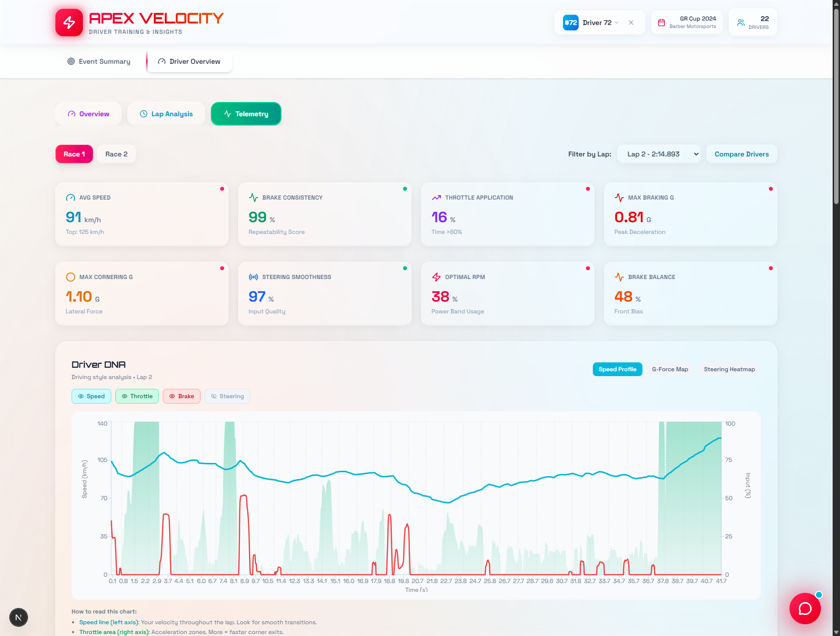The image size is (840, 636).
Task: Click the circle icon on Max Cornering G card
Action: click(x=70, y=277)
